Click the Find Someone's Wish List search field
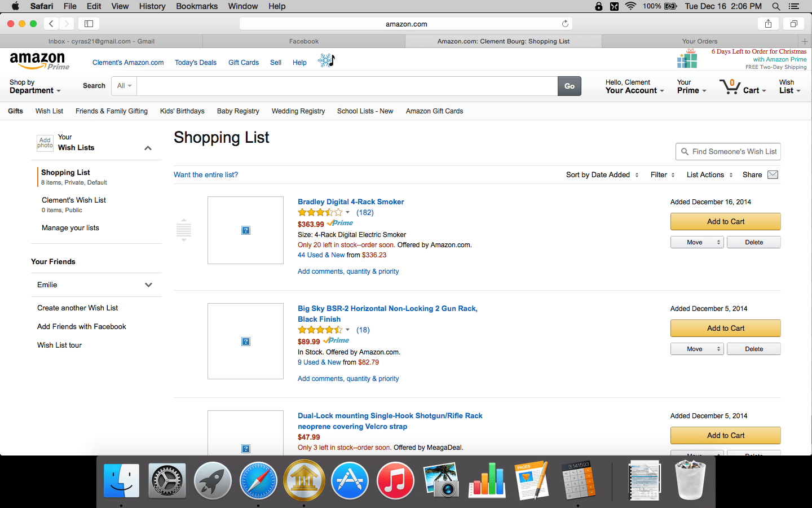 [x=728, y=151]
